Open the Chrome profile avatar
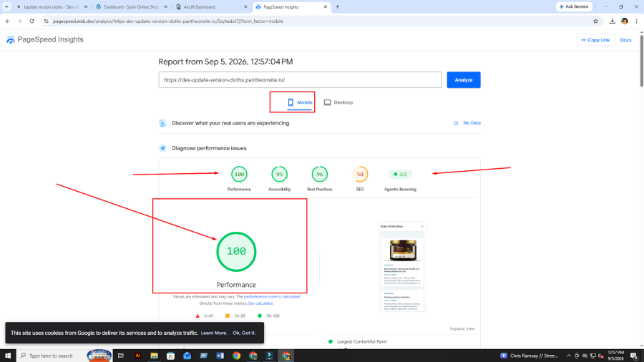The height and width of the screenshot is (362, 644). [x=624, y=21]
